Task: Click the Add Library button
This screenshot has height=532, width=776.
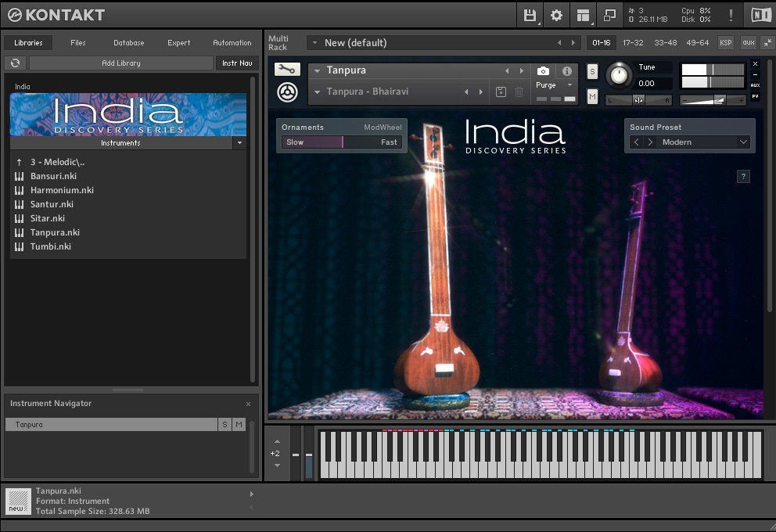Action: [120, 63]
